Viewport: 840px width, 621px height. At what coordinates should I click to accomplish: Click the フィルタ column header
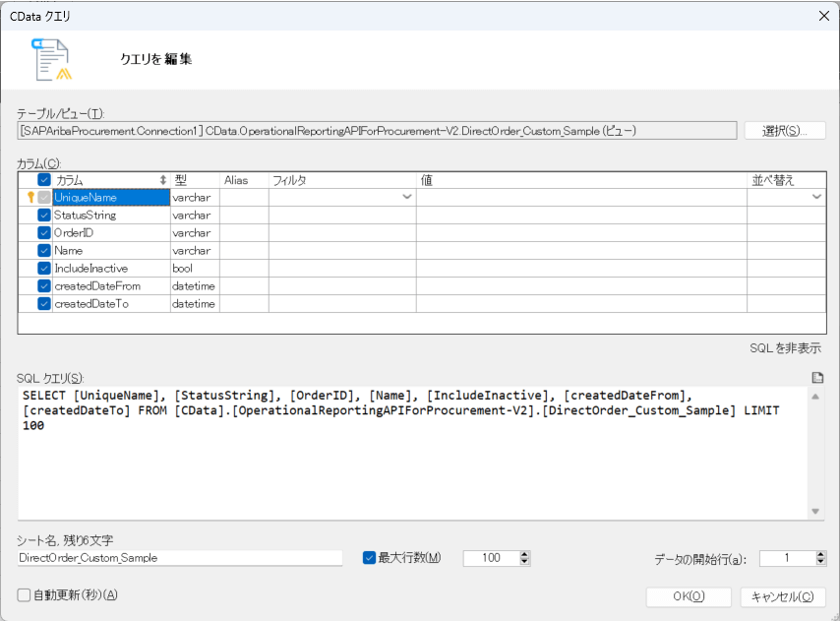click(x=343, y=180)
